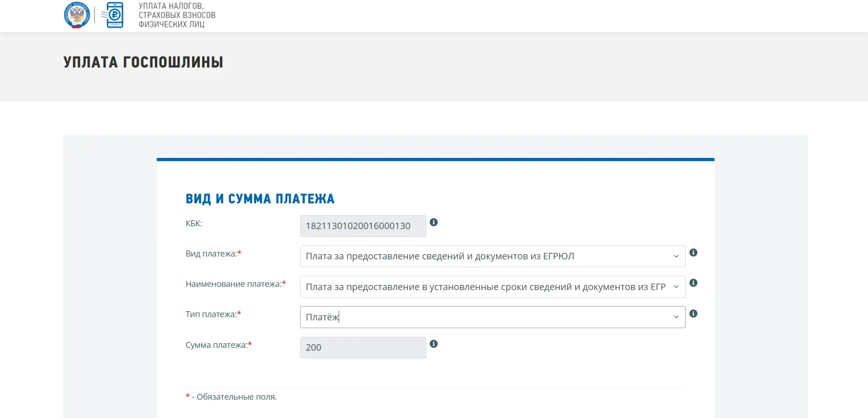
Task: Open the info tooltip next to КБК
Action: point(434,223)
